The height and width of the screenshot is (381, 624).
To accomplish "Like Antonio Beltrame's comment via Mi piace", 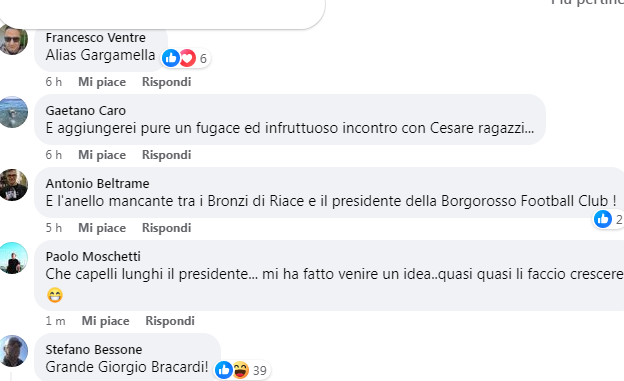I will [102, 228].
